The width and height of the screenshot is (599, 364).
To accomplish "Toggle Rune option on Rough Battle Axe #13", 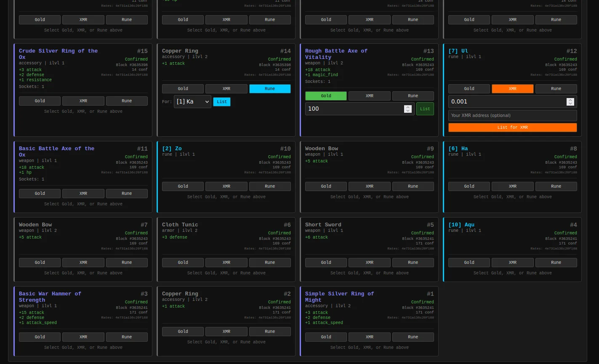I will tap(413, 96).
